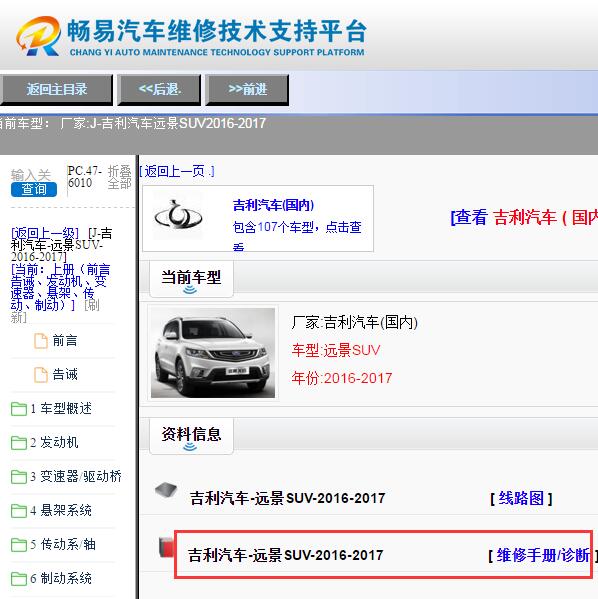Select the 资料信息 tab
598x599 pixels.
(x=191, y=435)
